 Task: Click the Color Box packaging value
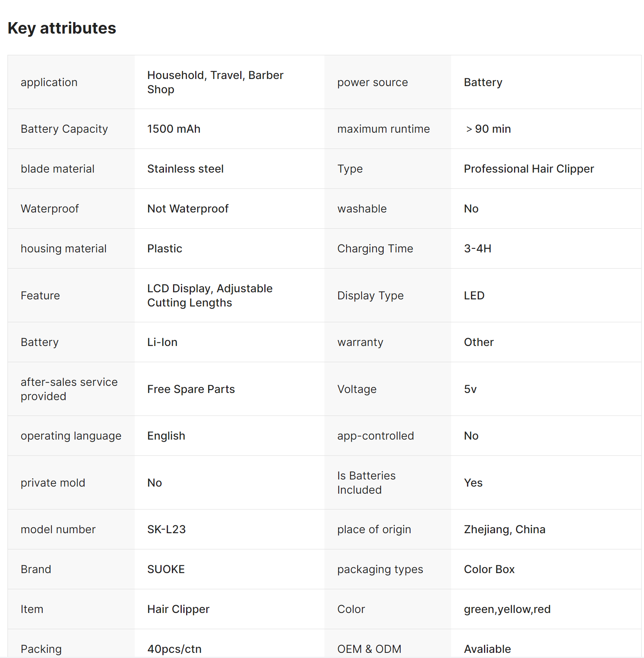point(489,569)
